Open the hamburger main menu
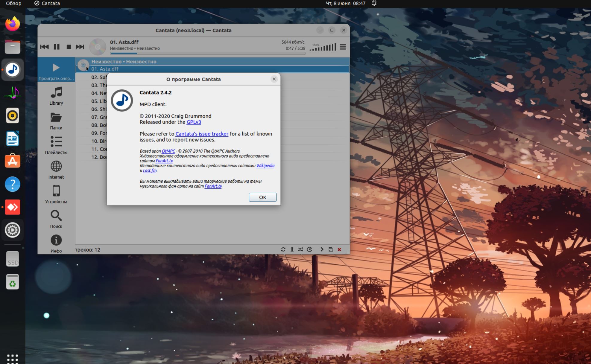 click(343, 47)
